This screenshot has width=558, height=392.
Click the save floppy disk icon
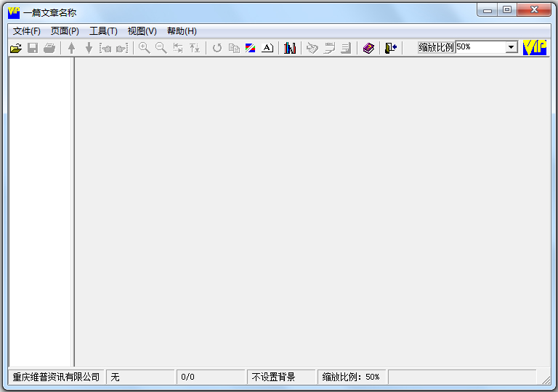pyautogui.click(x=33, y=48)
